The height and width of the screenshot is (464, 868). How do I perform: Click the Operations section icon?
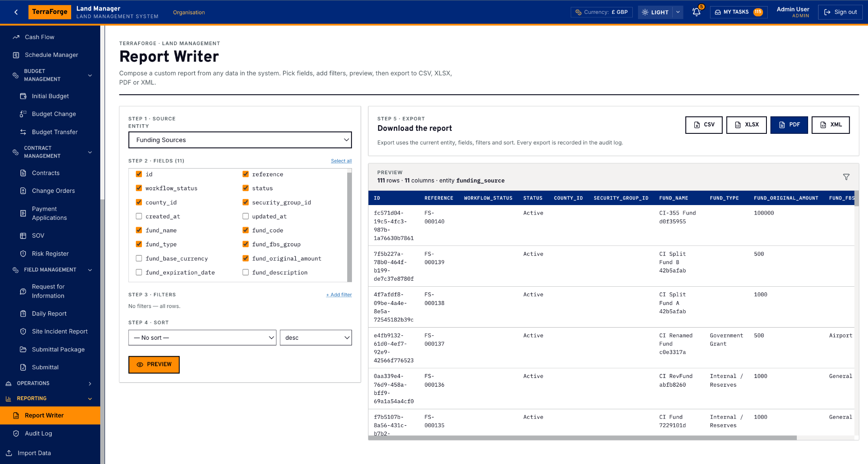(9, 383)
